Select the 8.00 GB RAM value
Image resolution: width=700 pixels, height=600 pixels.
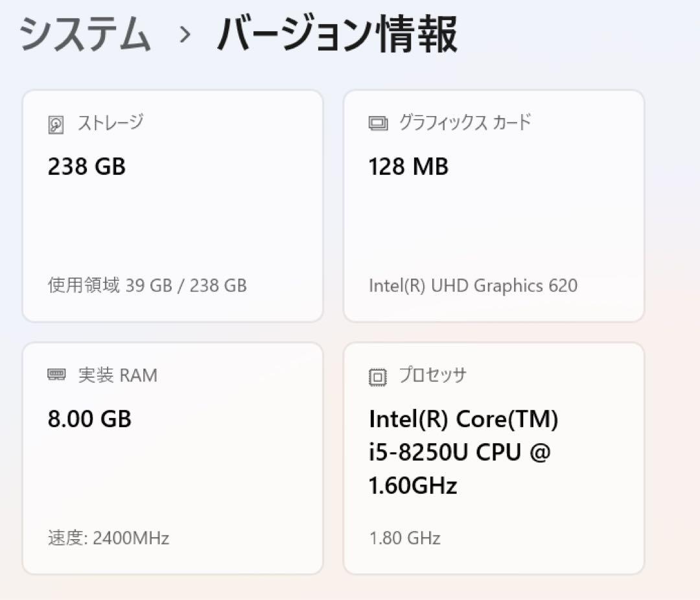(88, 419)
